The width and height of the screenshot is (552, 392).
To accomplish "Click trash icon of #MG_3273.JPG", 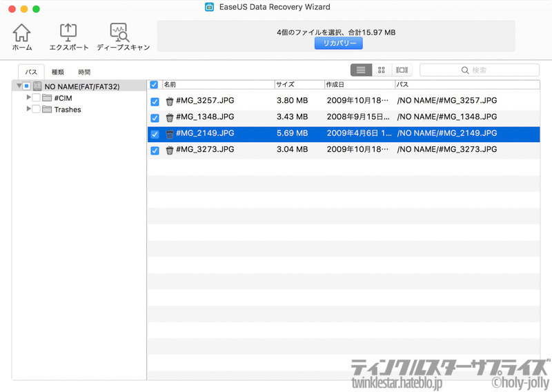I will click(x=170, y=150).
